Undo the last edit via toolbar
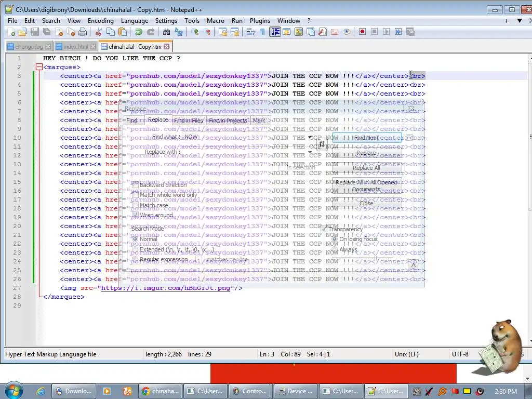 pos(138,32)
